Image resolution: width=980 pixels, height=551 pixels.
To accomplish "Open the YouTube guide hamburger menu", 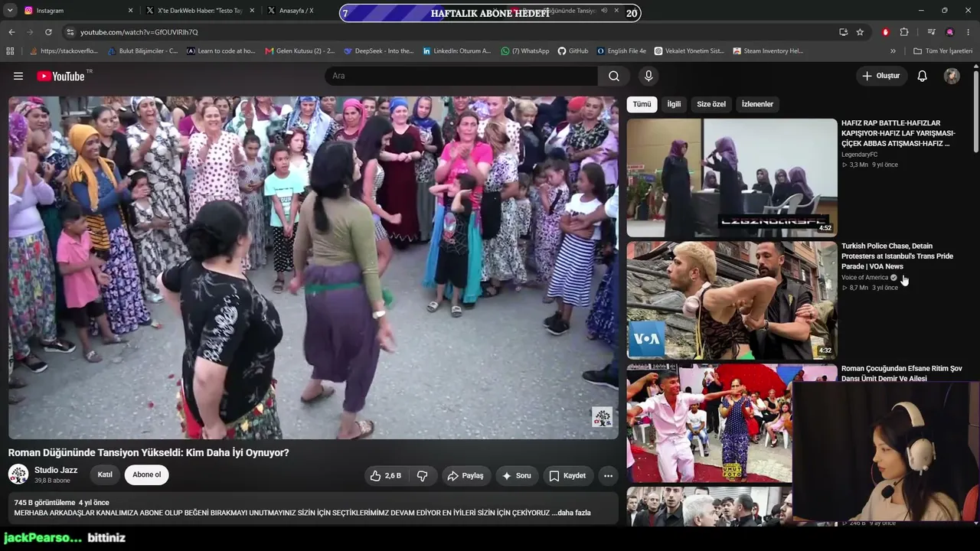I will pyautogui.click(x=18, y=76).
